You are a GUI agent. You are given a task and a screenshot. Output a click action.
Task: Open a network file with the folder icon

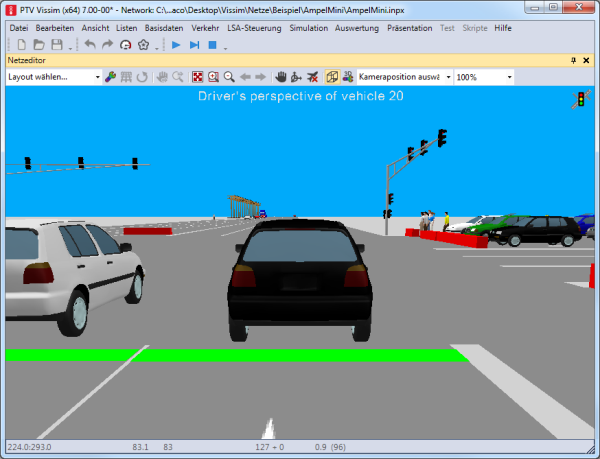pos(37,45)
